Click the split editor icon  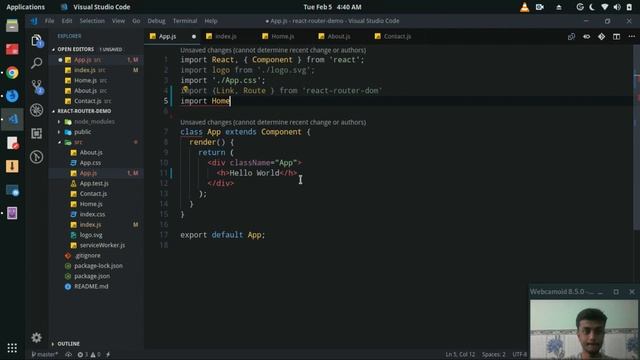tap(616, 36)
